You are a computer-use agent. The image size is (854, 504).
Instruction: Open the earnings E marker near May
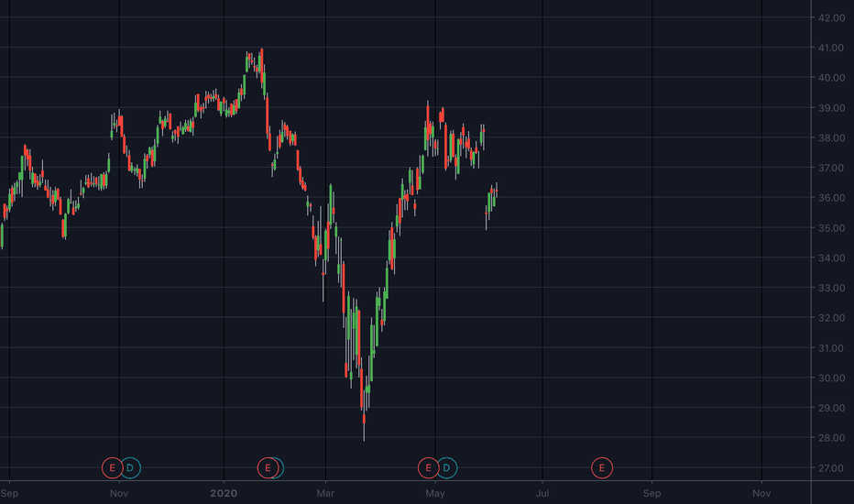click(x=428, y=467)
